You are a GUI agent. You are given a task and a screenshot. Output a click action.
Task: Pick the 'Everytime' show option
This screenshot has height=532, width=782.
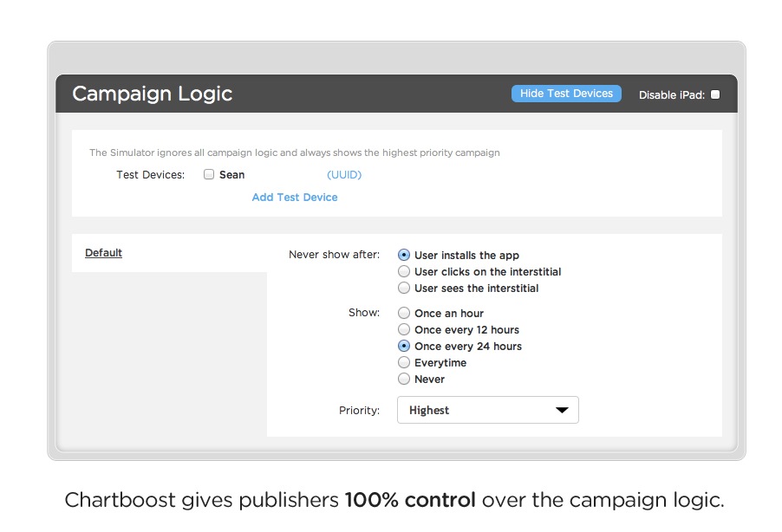pos(404,363)
